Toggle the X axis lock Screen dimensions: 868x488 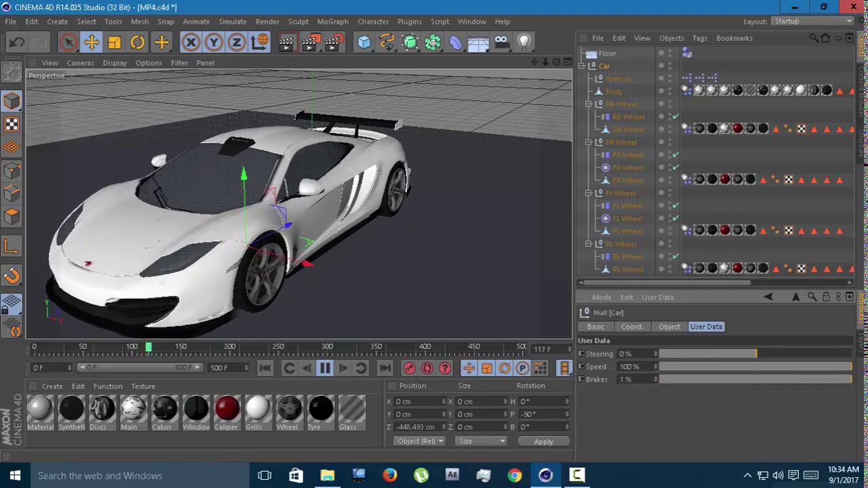(x=191, y=43)
